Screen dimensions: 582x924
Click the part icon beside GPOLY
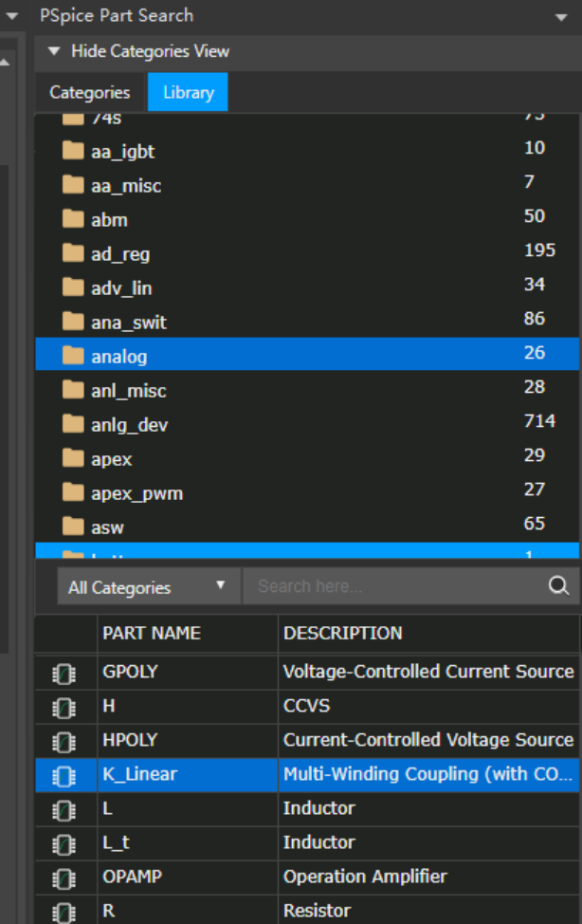tap(64, 674)
